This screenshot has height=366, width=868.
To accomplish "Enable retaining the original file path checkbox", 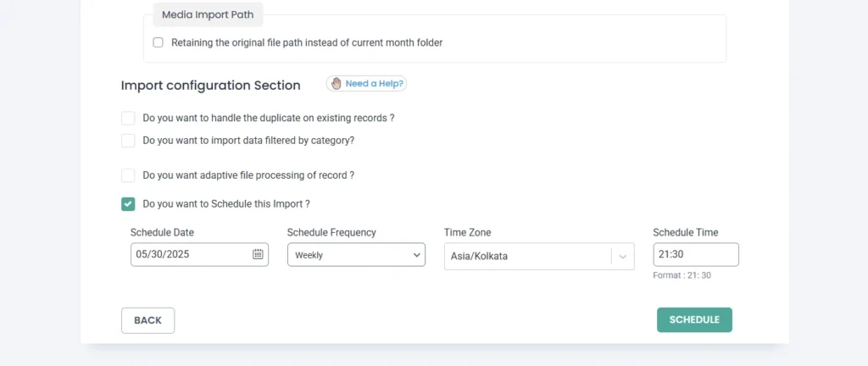I will pyautogui.click(x=158, y=42).
